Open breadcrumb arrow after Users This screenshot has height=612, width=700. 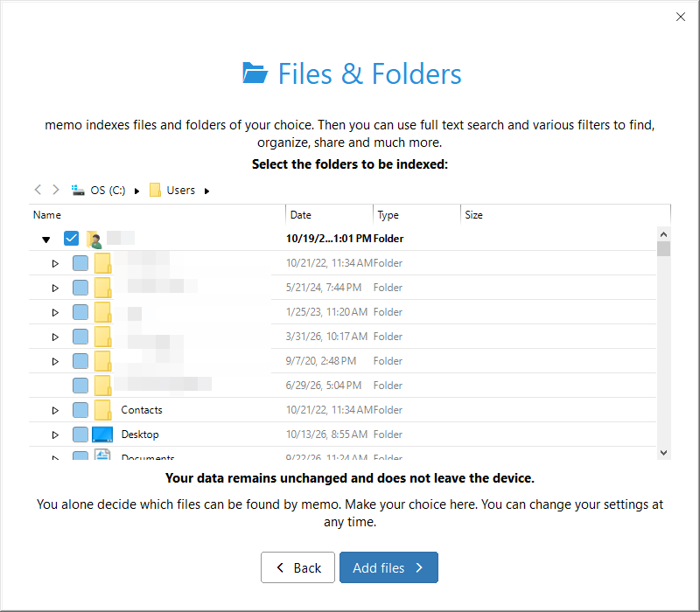(x=206, y=191)
